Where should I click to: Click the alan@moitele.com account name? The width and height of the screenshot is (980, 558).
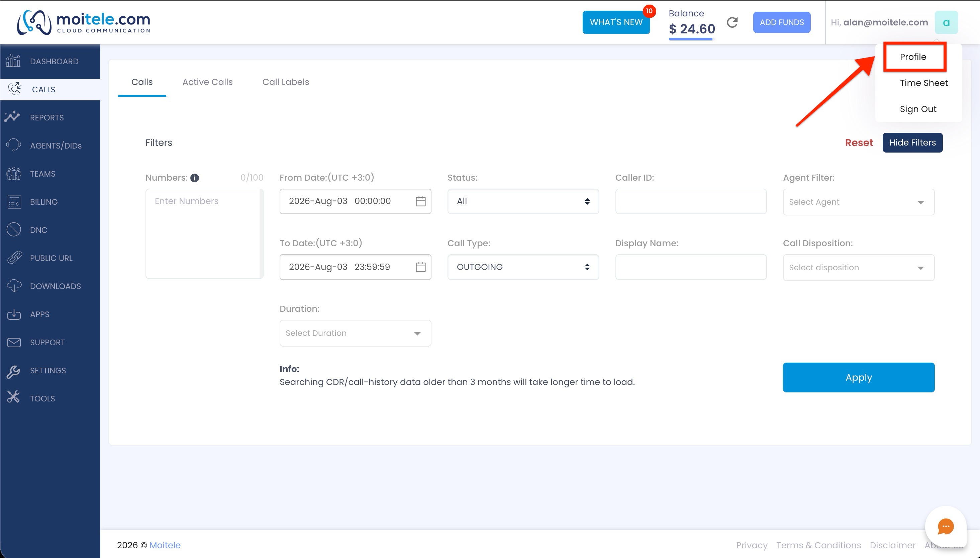885,23
